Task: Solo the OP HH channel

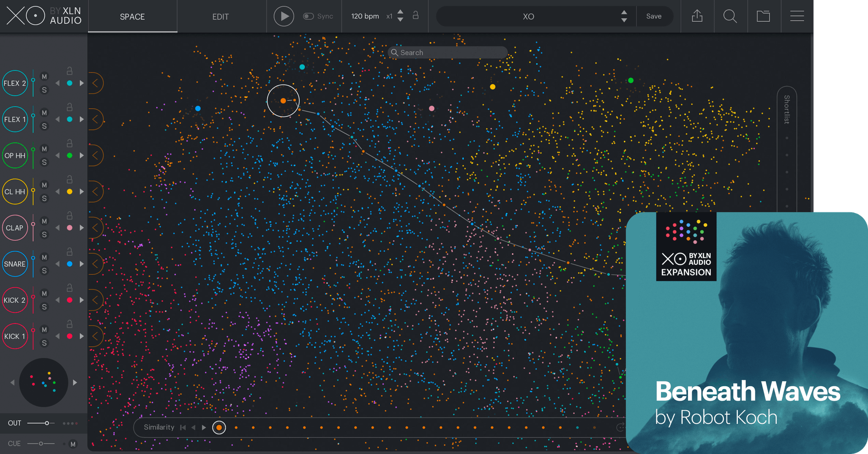Action: click(44, 162)
